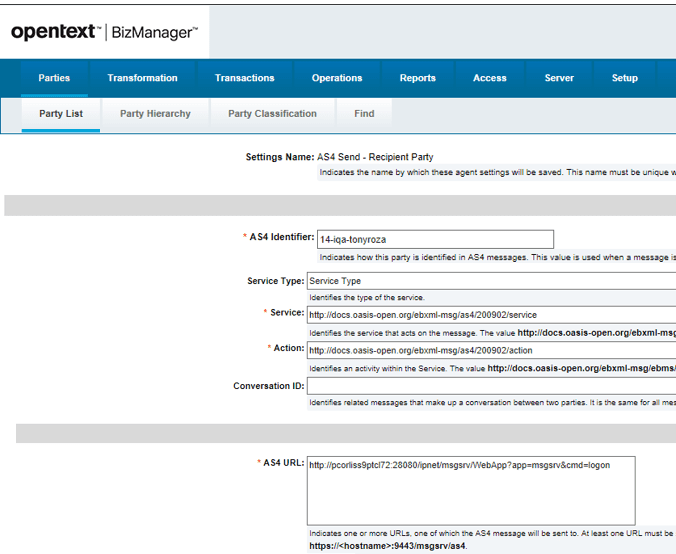Click into the AS4 Identifier field
Image resolution: width=676 pixels, height=554 pixels.
[x=434, y=239]
